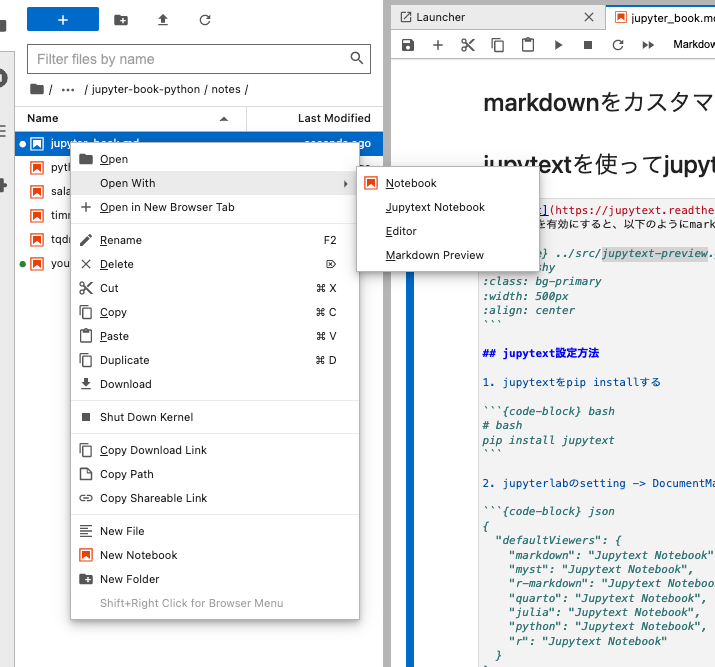This screenshot has height=667, width=715.
Task: Click the Filter files by name field
Action: pyautogui.click(x=199, y=59)
